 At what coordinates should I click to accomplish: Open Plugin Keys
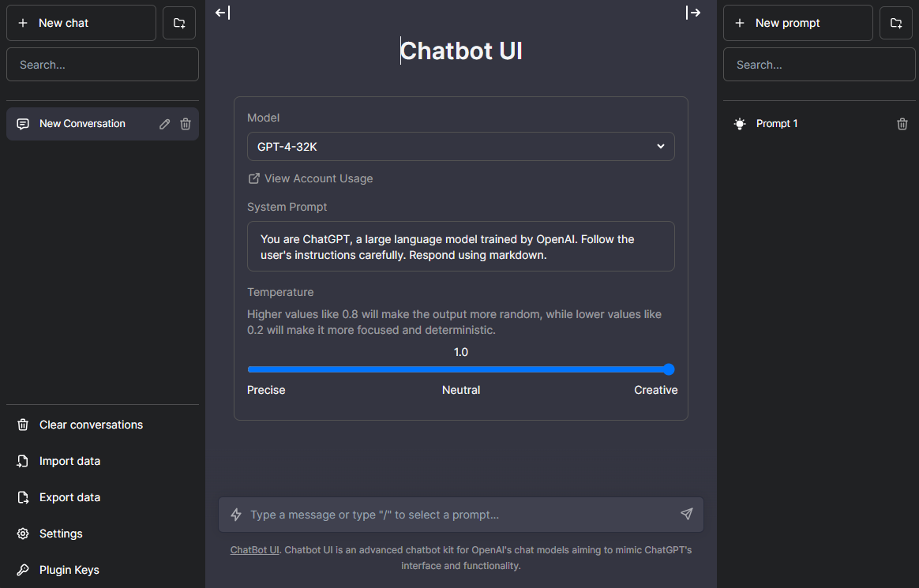(x=103, y=570)
